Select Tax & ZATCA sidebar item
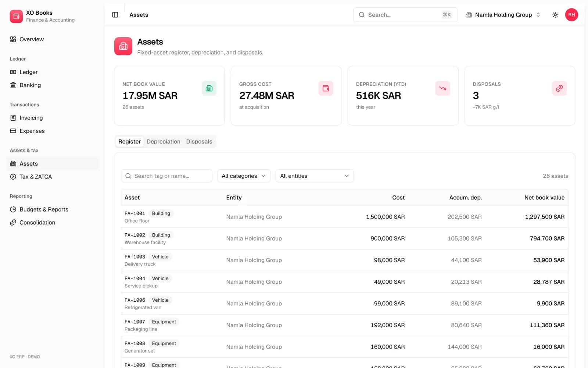Screen dimensions: 588x368 click(x=52, y=177)
